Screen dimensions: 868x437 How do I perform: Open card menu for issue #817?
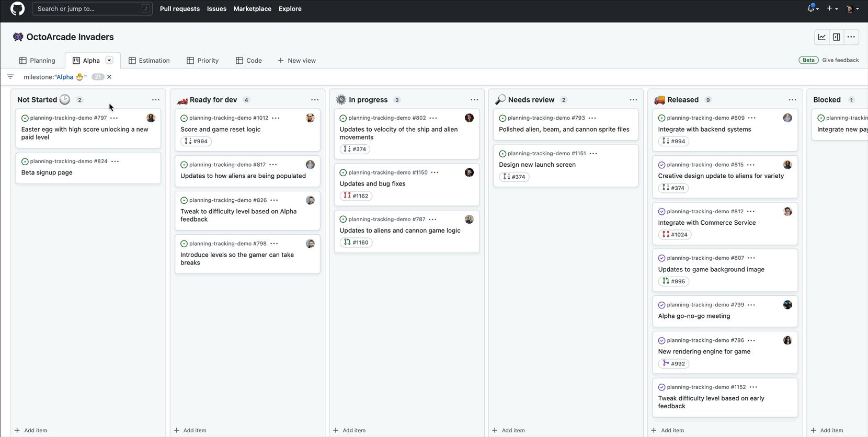[x=273, y=165]
